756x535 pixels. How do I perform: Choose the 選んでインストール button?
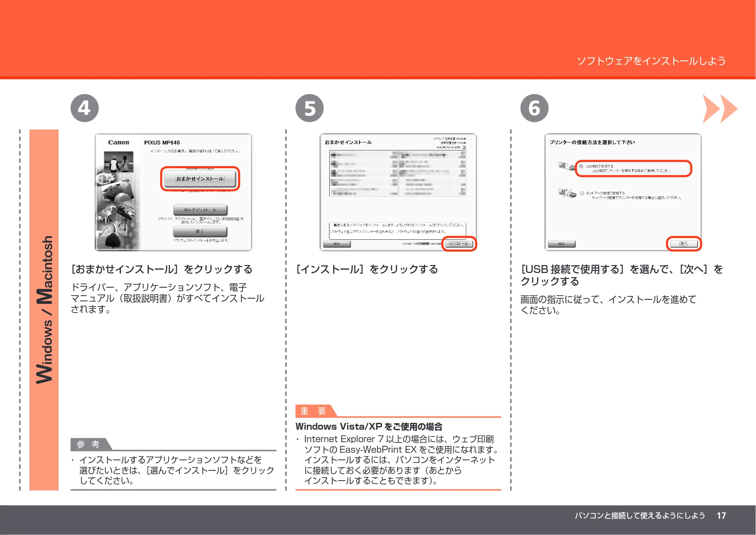pyautogui.click(x=200, y=210)
